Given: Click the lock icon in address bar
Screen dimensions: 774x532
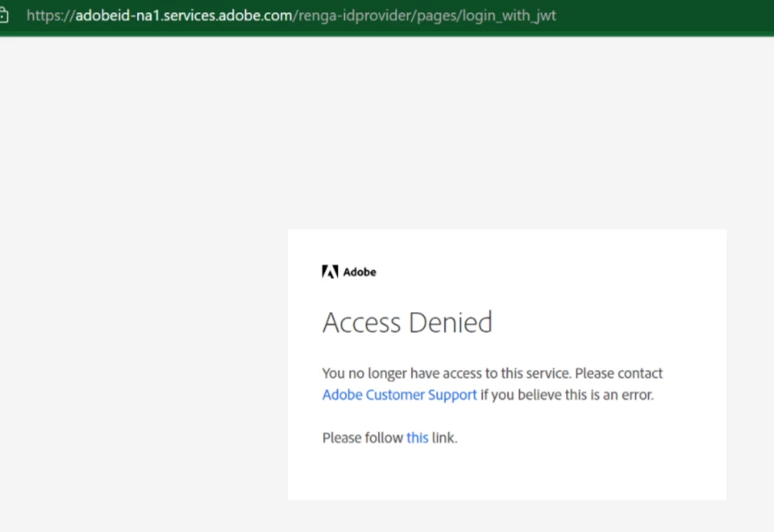Looking at the screenshot, I should (3, 16).
